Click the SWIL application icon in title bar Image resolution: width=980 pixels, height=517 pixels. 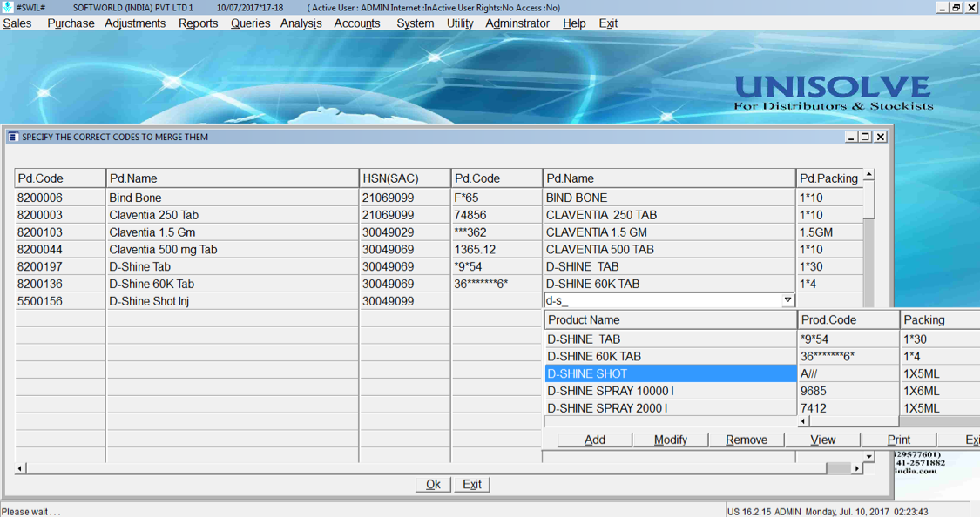[x=8, y=8]
